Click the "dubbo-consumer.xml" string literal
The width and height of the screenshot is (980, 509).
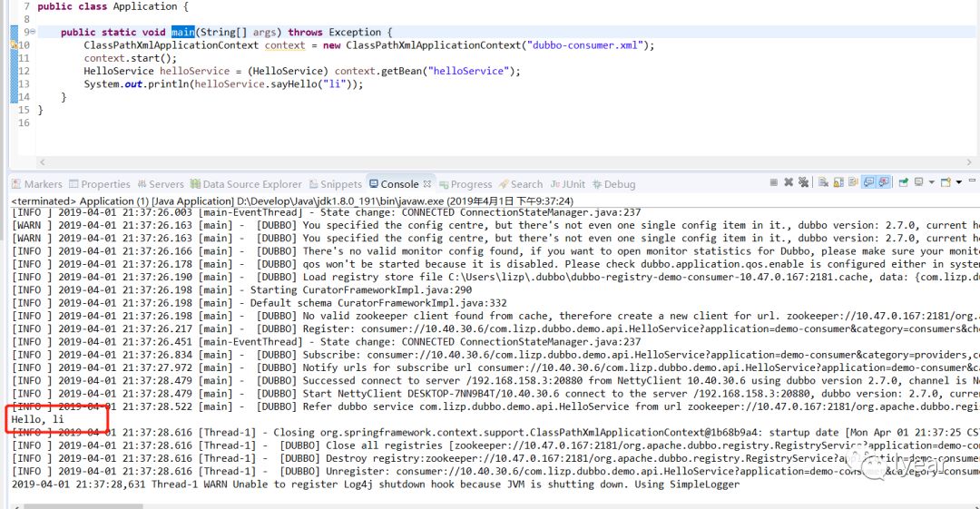585,45
